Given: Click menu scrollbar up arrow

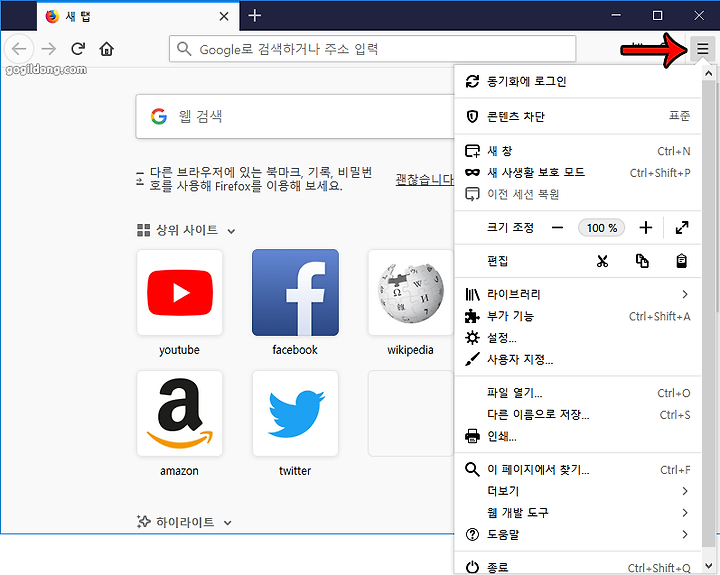Looking at the screenshot, I should pyautogui.click(x=709, y=73).
